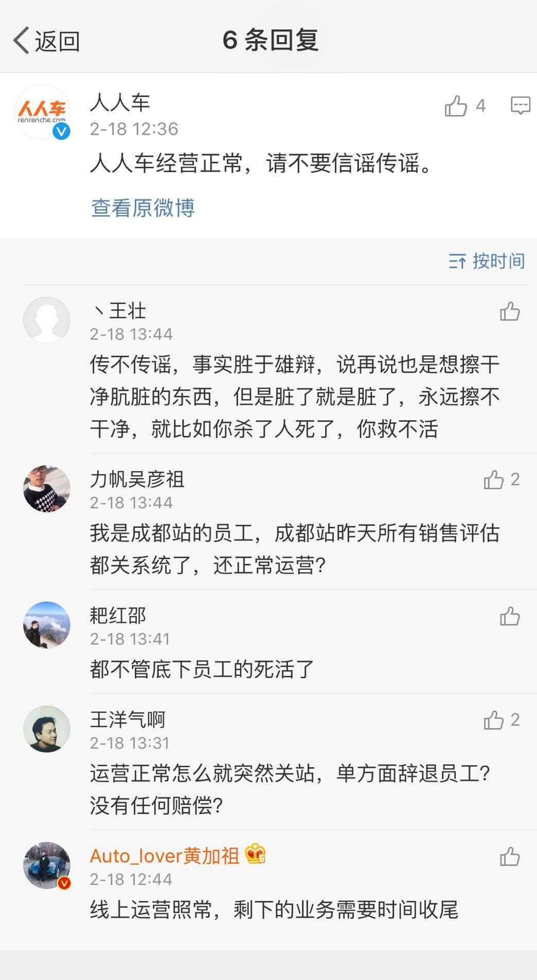
Task: Open 人人车 profile avatar
Action: (x=43, y=112)
